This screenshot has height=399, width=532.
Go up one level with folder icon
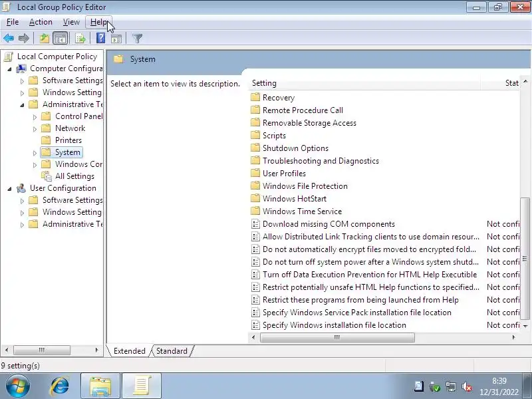pos(45,39)
